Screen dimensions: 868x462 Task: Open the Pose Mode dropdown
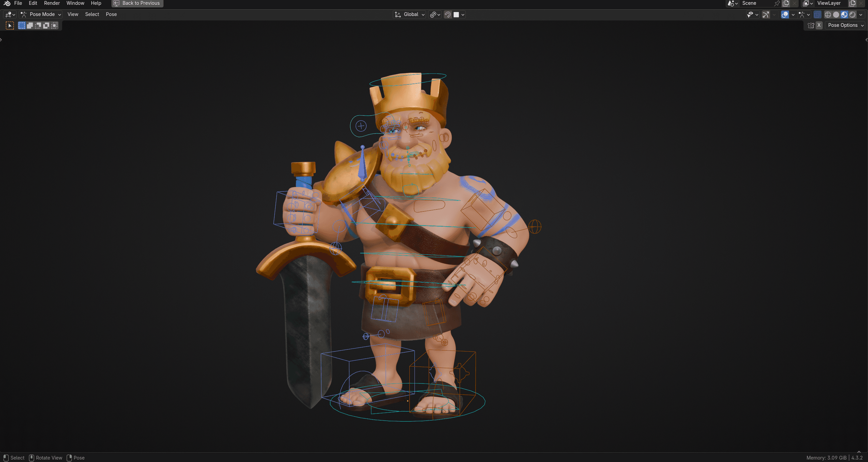pyautogui.click(x=41, y=14)
